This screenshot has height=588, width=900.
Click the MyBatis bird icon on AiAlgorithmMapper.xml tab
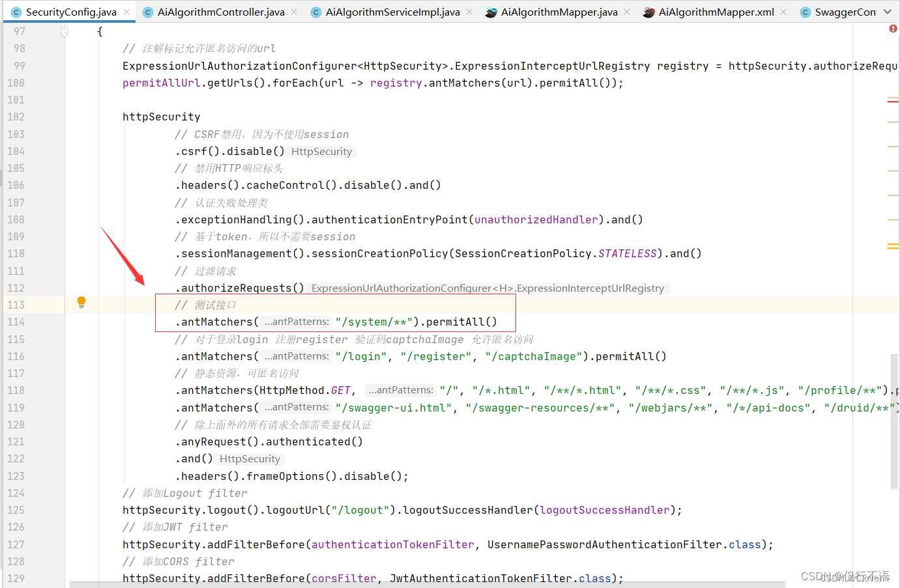tap(648, 12)
